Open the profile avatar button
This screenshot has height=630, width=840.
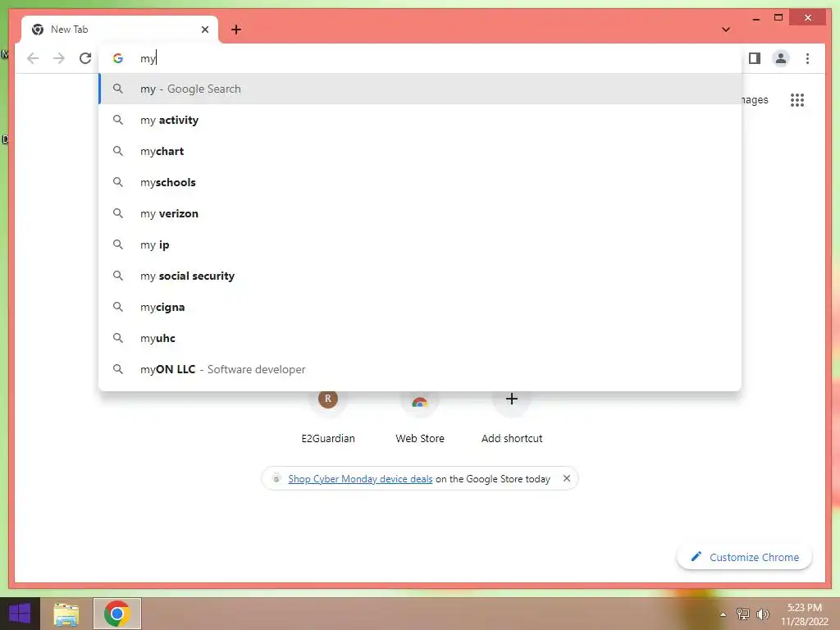click(781, 58)
